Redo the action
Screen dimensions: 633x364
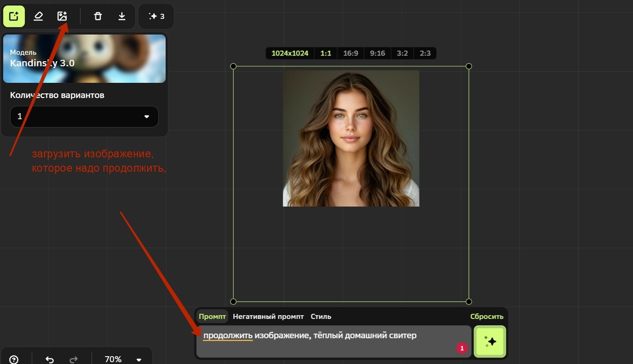(x=74, y=359)
